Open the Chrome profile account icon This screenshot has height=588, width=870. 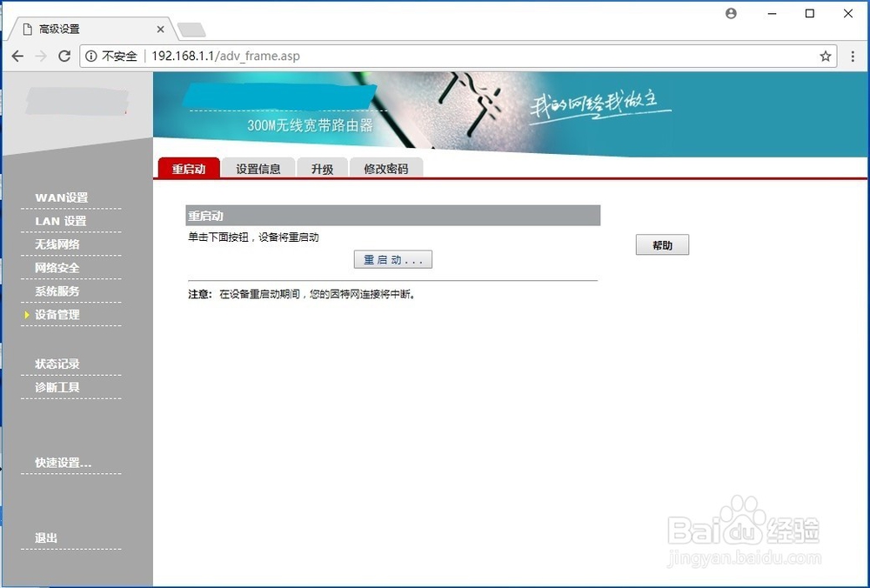(731, 13)
